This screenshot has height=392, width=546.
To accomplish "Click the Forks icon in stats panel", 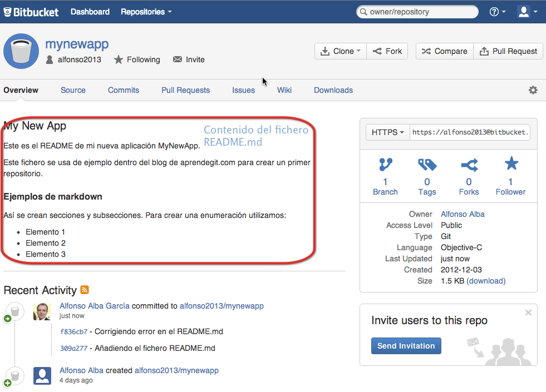I will [x=469, y=165].
